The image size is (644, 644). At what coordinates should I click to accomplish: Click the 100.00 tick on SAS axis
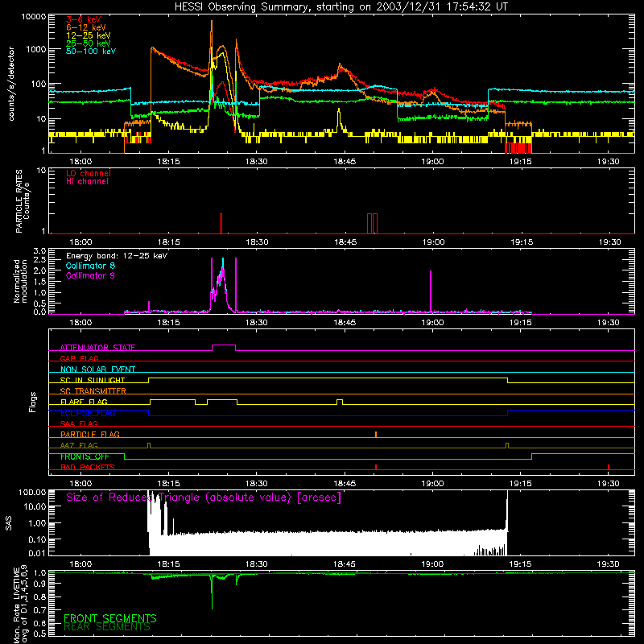tap(32, 492)
